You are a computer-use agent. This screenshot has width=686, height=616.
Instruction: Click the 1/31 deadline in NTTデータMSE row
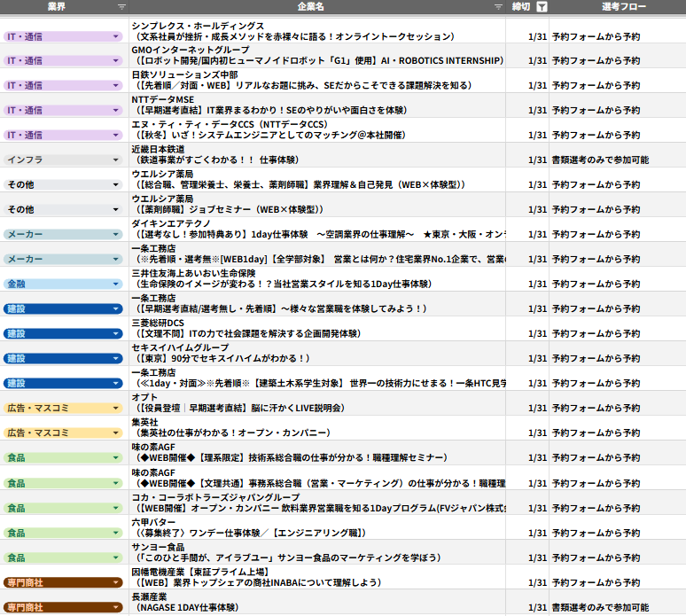537,110
